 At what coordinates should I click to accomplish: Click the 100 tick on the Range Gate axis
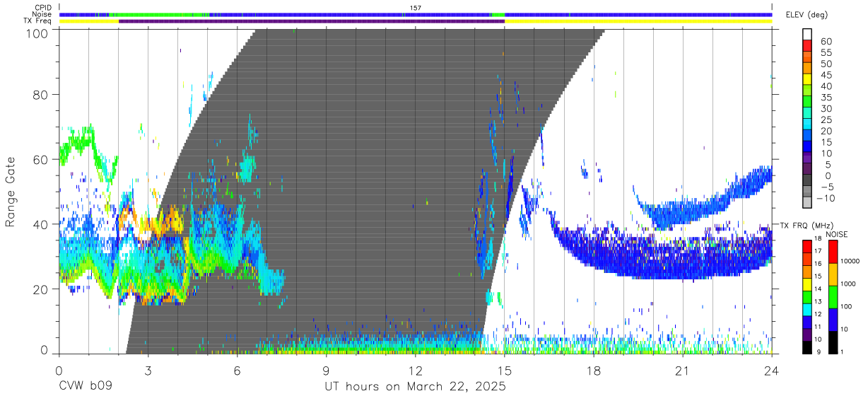pyautogui.click(x=38, y=33)
